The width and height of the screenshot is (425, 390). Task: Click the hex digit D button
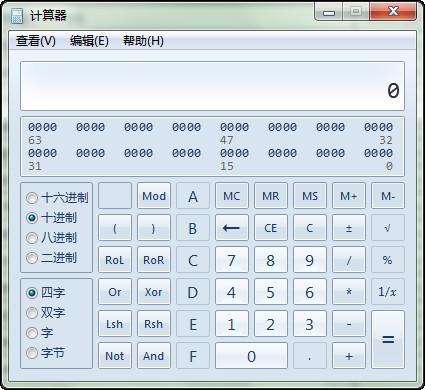pyautogui.click(x=193, y=292)
